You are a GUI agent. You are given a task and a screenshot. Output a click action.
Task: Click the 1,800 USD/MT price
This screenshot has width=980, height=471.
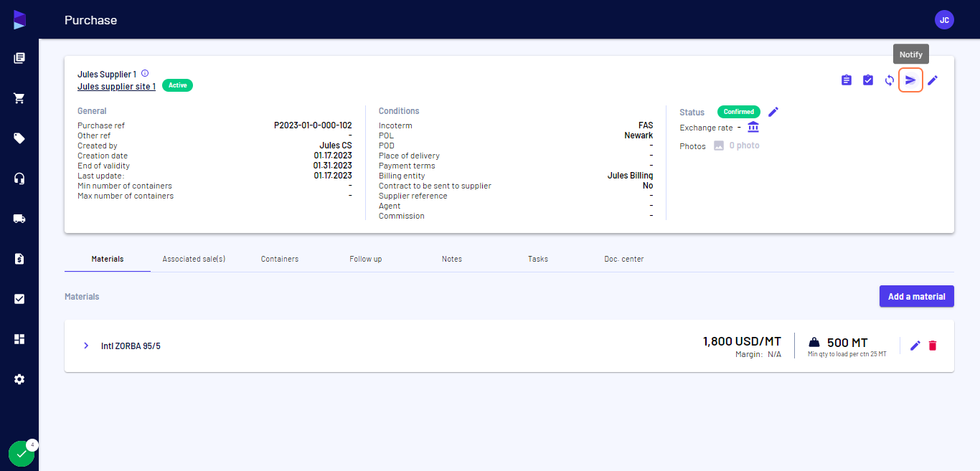pos(742,341)
